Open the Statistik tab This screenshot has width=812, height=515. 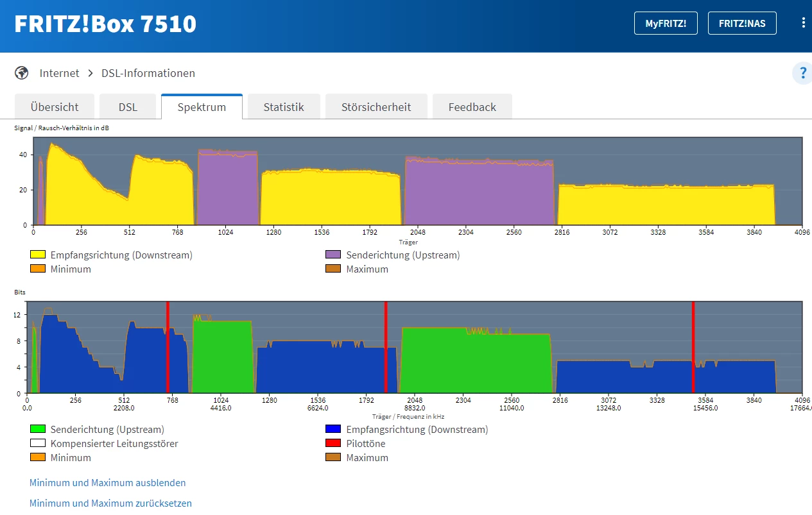283,107
